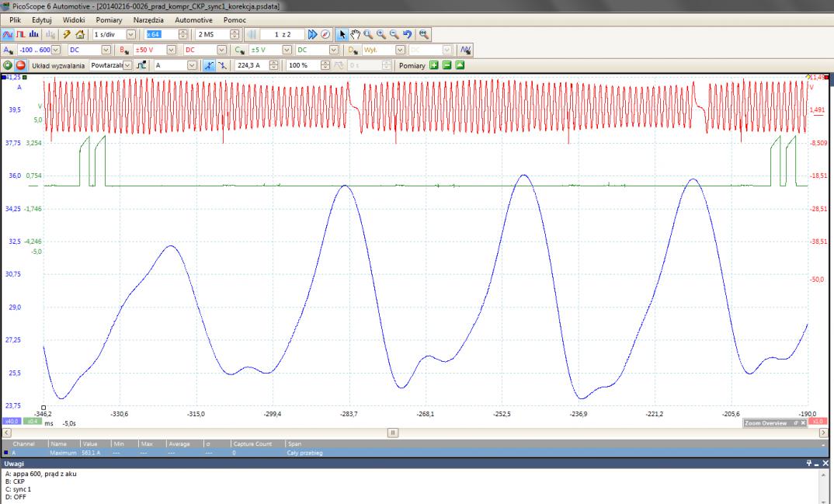Toggle rising edge trigger button
The height and width of the screenshot is (504, 834).
(209, 66)
